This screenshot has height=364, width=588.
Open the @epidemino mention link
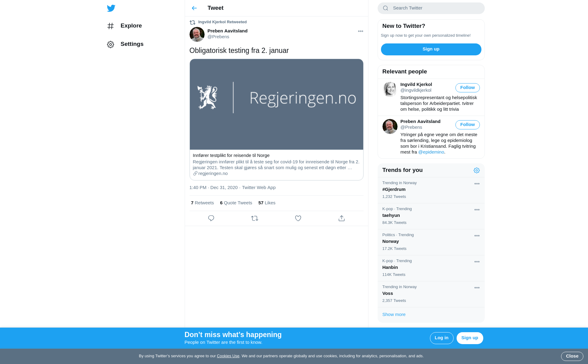[x=431, y=152]
